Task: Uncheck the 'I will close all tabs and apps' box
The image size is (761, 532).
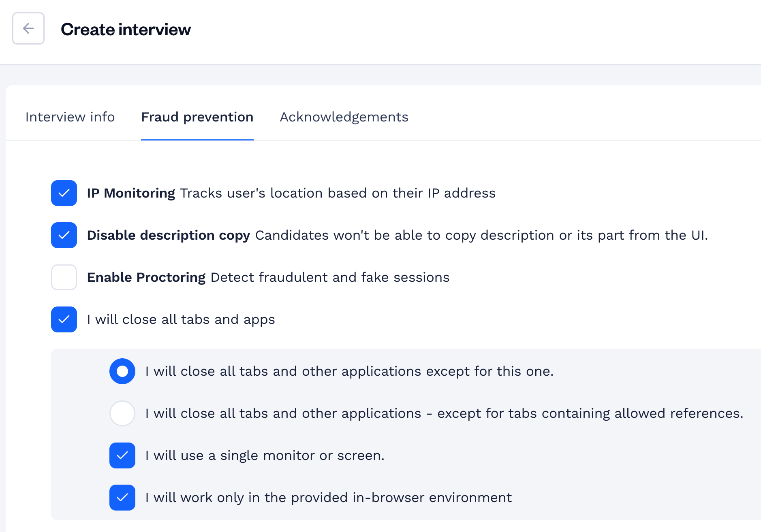Action: (x=64, y=319)
